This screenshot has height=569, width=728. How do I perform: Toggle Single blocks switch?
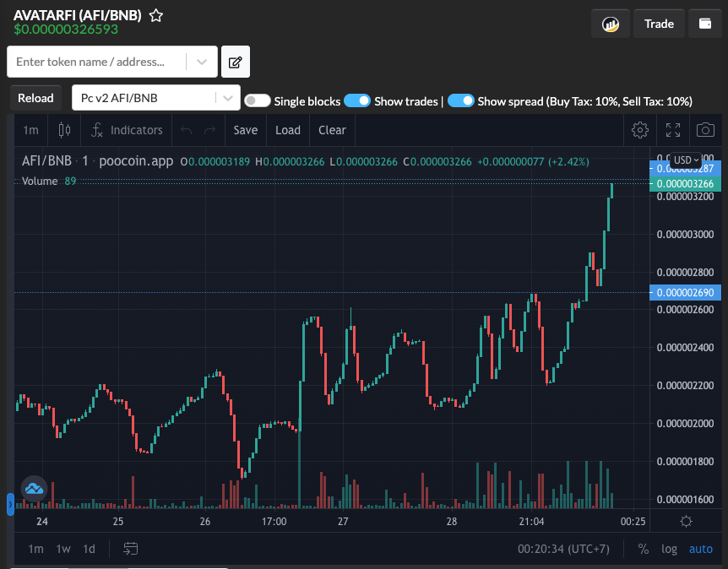click(x=258, y=100)
